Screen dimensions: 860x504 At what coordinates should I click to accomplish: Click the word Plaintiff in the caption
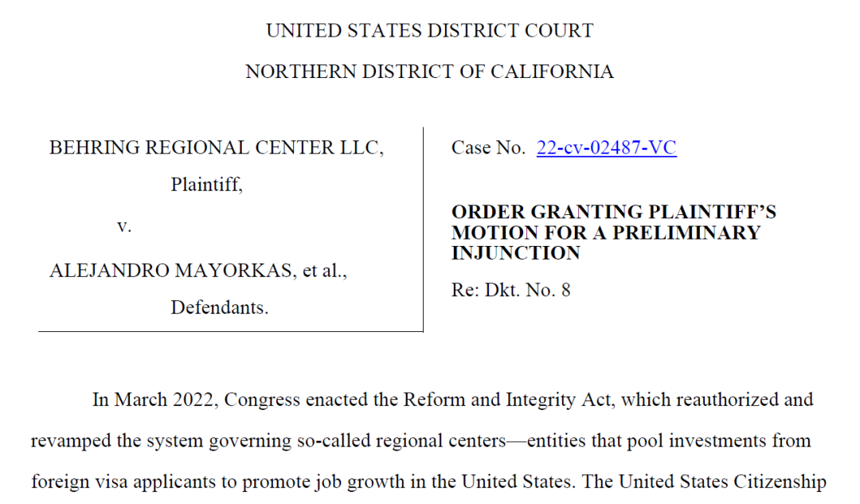(206, 184)
